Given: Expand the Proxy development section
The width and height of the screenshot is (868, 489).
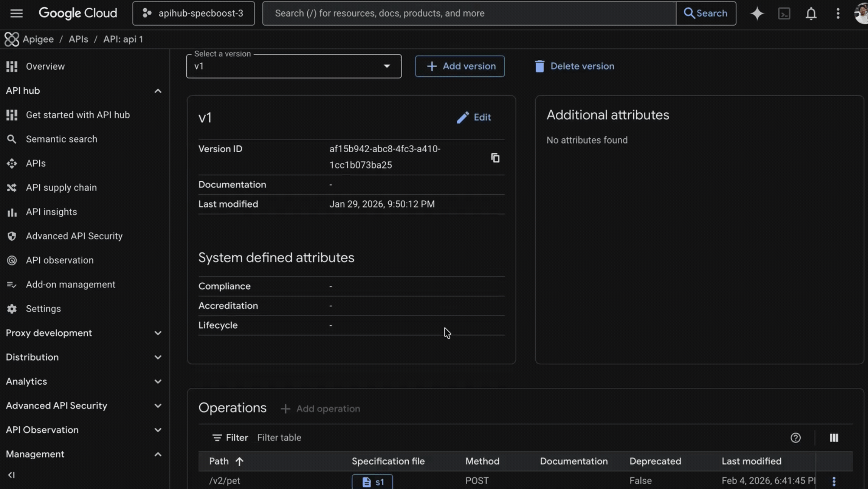Looking at the screenshot, I should click(158, 333).
